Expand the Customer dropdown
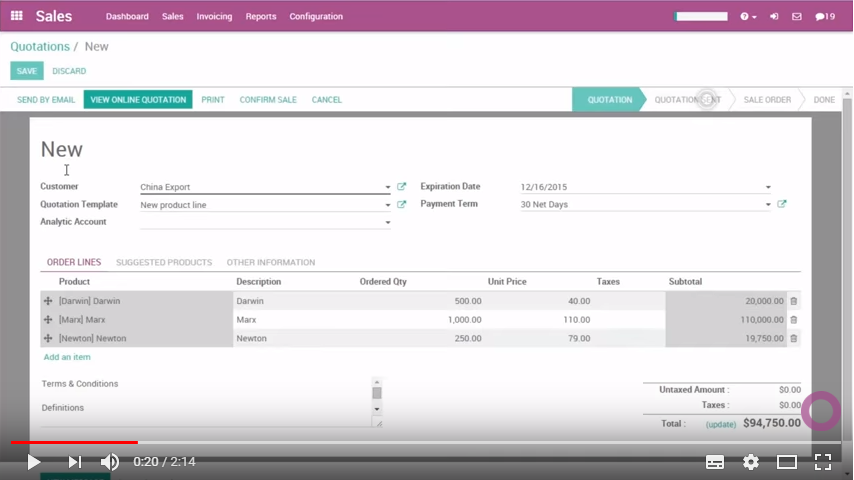The height and width of the screenshot is (480, 854). pos(388,188)
